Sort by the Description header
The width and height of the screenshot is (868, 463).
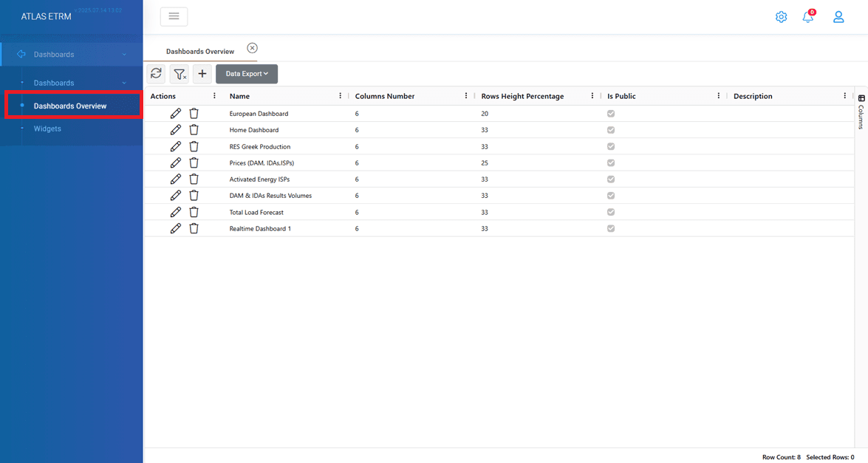[x=753, y=96]
